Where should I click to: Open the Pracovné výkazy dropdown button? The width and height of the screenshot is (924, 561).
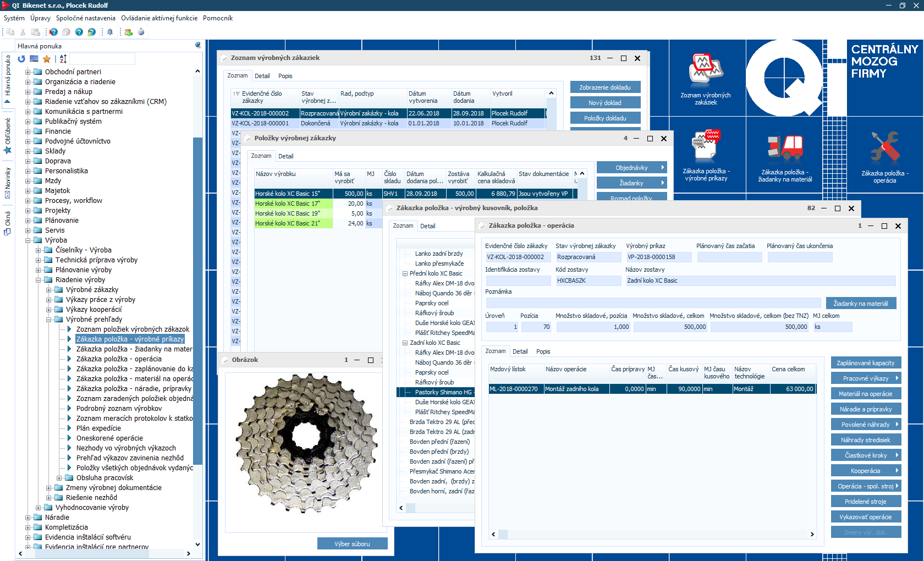(x=866, y=378)
